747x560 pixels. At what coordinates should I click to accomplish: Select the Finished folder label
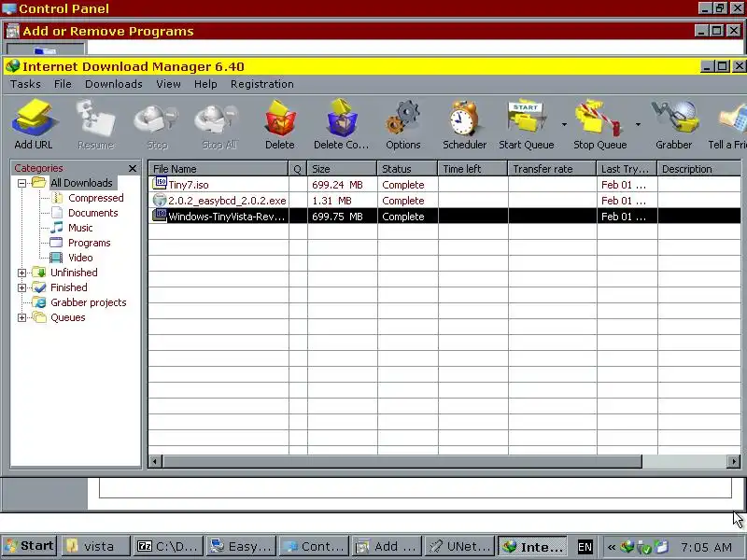pyautogui.click(x=68, y=287)
